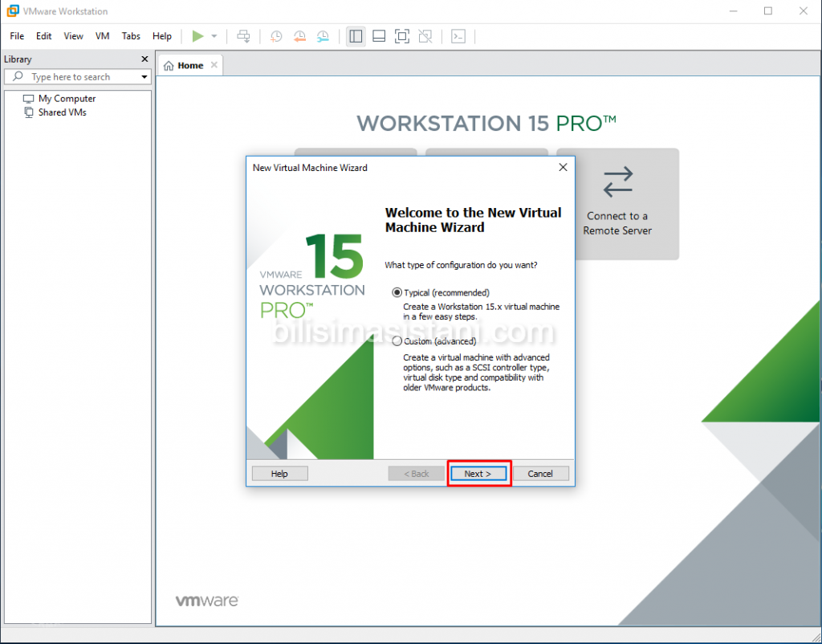
Task: Open the Manage Snapshots toolbar icon
Action: point(323,36)
